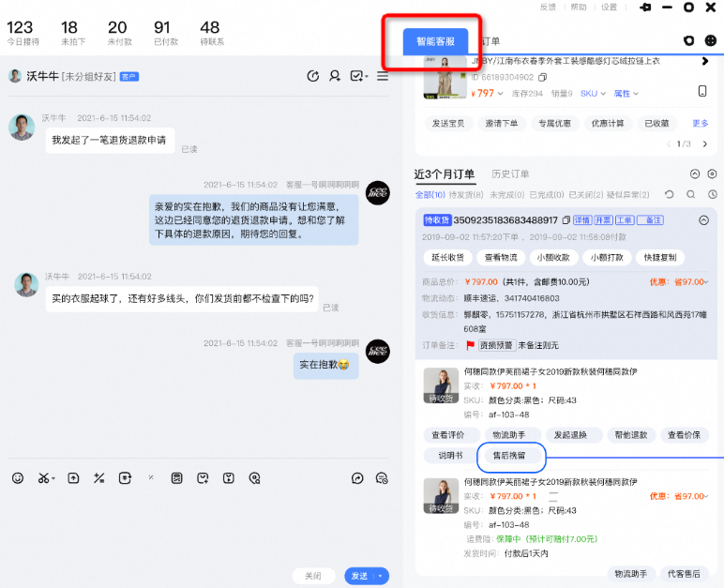This screenshot has width=724, height=588.
Task: Filter orders by 待发货(8)
Action: pos(466,194)
